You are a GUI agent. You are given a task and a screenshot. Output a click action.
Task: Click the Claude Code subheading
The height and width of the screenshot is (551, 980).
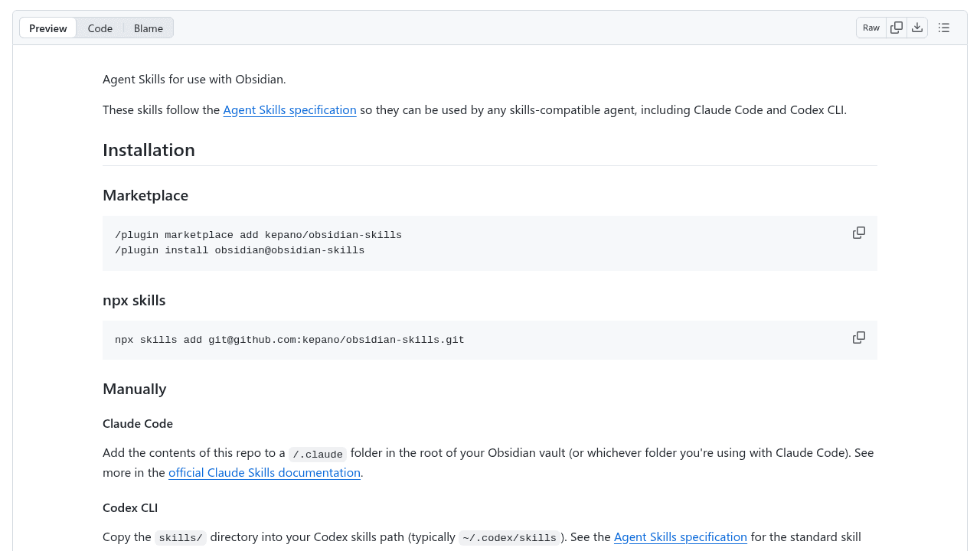point(138,423)
